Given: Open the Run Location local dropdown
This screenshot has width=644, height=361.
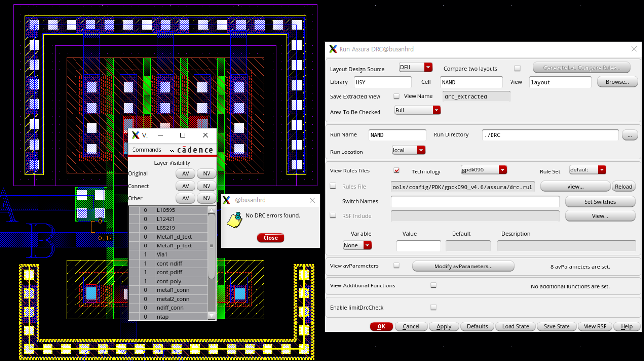Looking at the screenshot, I should (x=409, y=150).
